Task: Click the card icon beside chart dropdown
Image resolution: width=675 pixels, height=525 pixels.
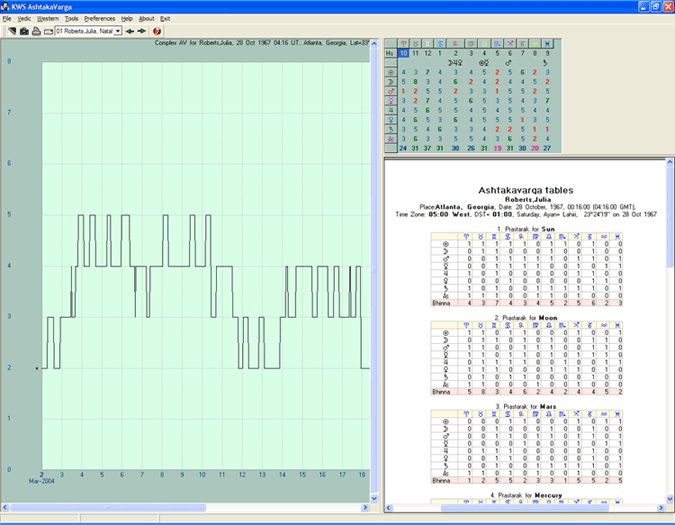Action: [48, 31]
